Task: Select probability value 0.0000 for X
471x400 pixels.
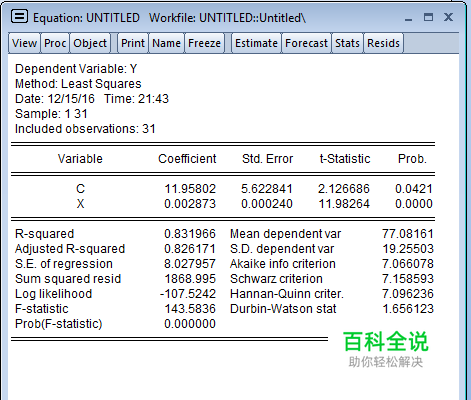Action: 414,204
